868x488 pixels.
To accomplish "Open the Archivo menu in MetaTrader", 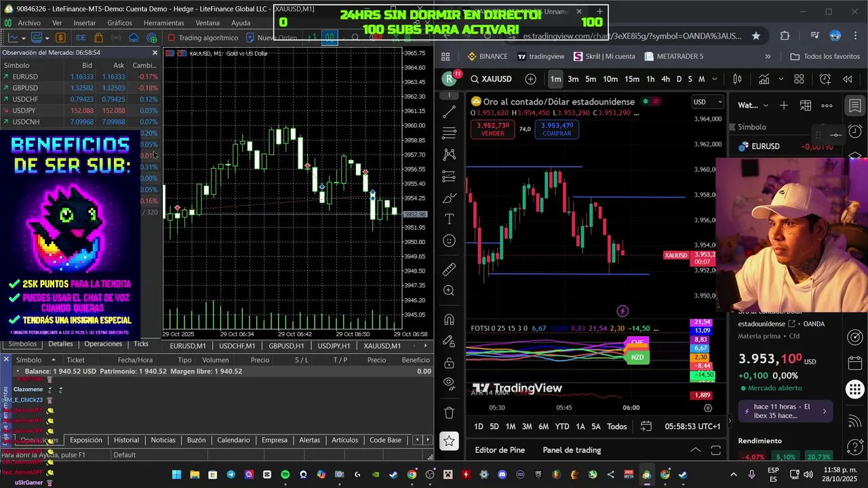I will pos(29,23).
